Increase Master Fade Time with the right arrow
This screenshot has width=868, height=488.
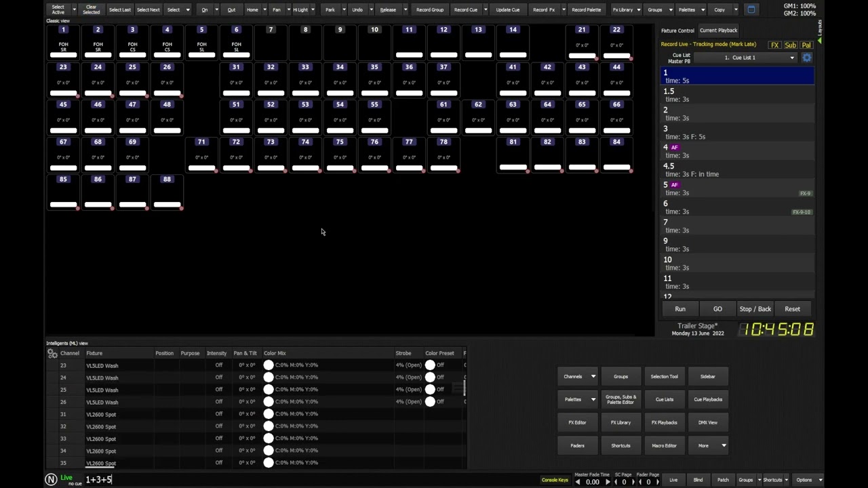(608, 482)
